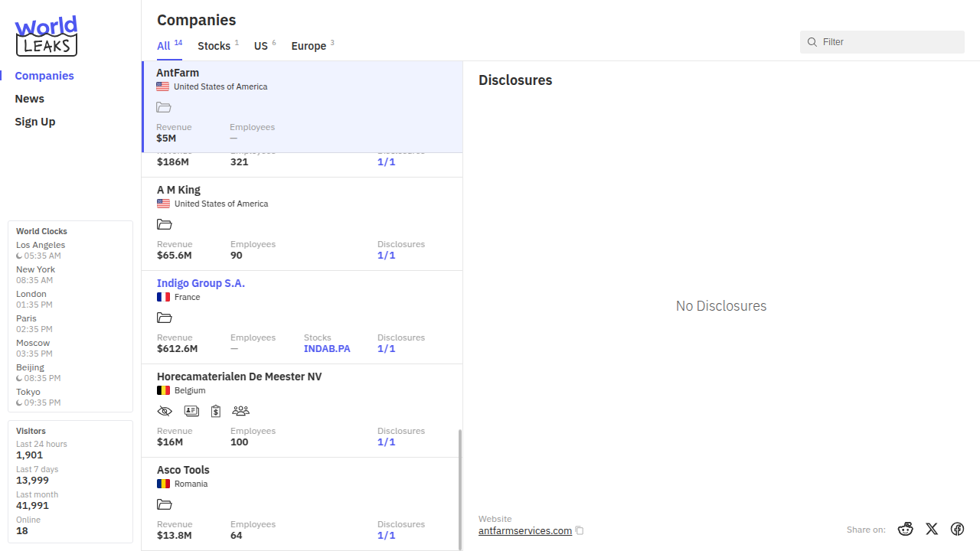Click the search magnifier icon
This screenshot has height=551, width=980.
tap(812, 42)
